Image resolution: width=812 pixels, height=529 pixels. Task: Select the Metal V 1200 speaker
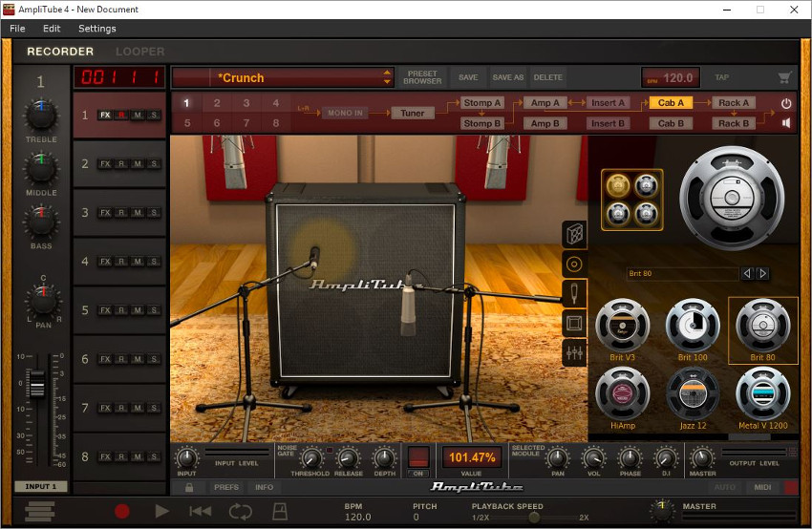[763, 397]
